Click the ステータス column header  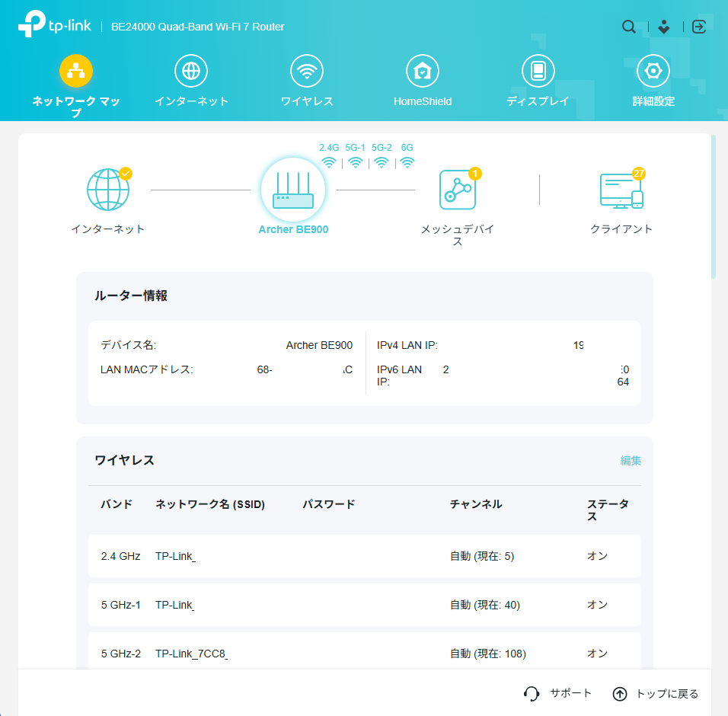tap(608, 510)
